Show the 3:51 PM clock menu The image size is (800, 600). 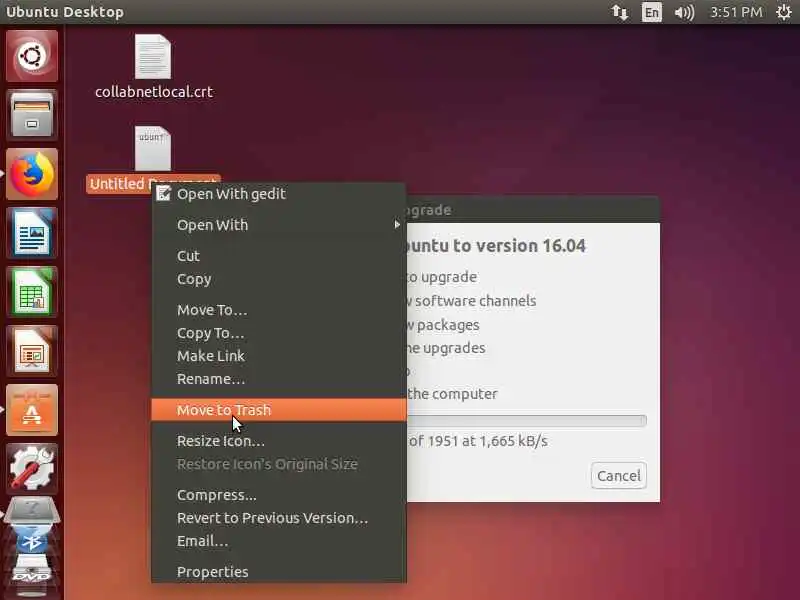(736, 12)
